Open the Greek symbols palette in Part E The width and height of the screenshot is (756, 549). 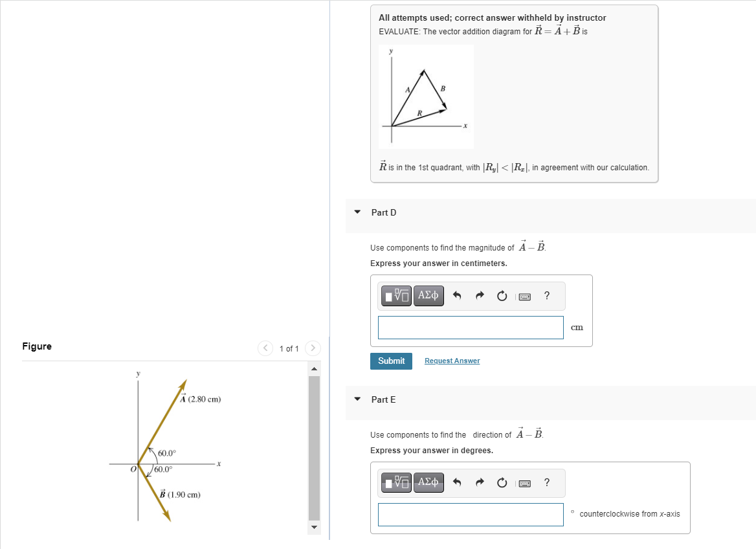(428, 482)
